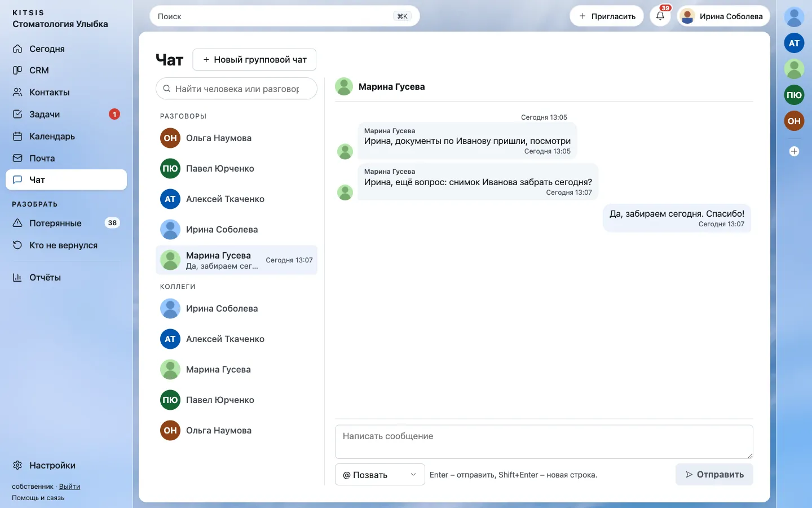Click the green avatar in right rail
The image size is (812, 508).
[x=794, y=69]
